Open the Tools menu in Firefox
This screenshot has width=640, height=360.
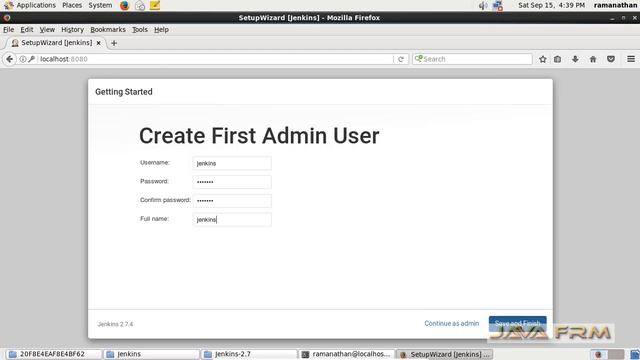click(140, 30)
